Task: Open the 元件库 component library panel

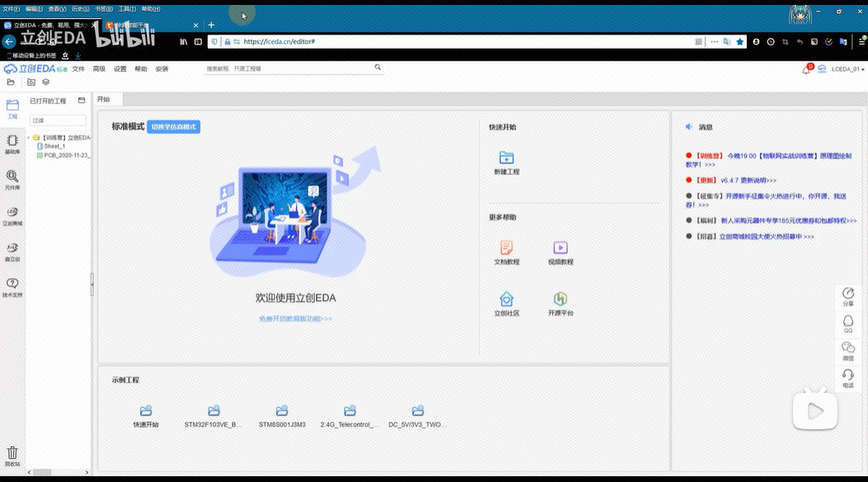Action: [12, 180]
